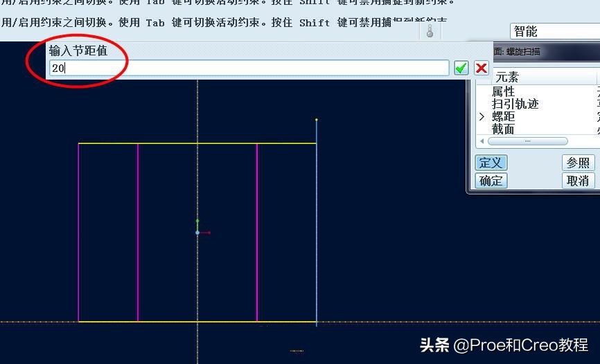Click the sketch coordinate system origin
This screenshot has height=364, width=600.
[x=197, y=233]
